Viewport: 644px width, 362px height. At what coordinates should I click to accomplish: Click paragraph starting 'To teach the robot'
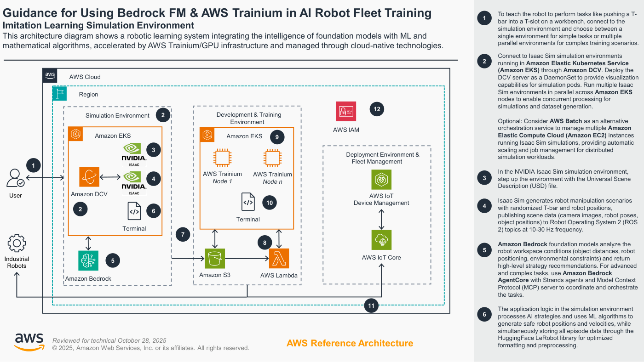point(568,28)
